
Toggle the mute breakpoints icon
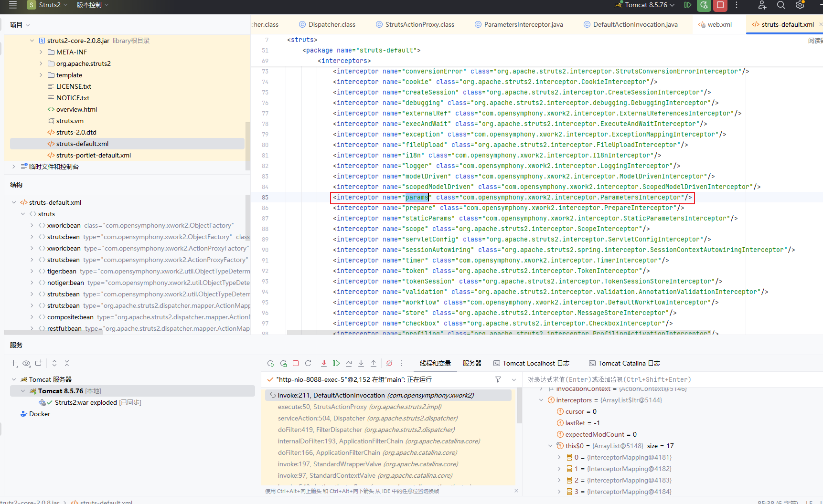click(389, 363)
